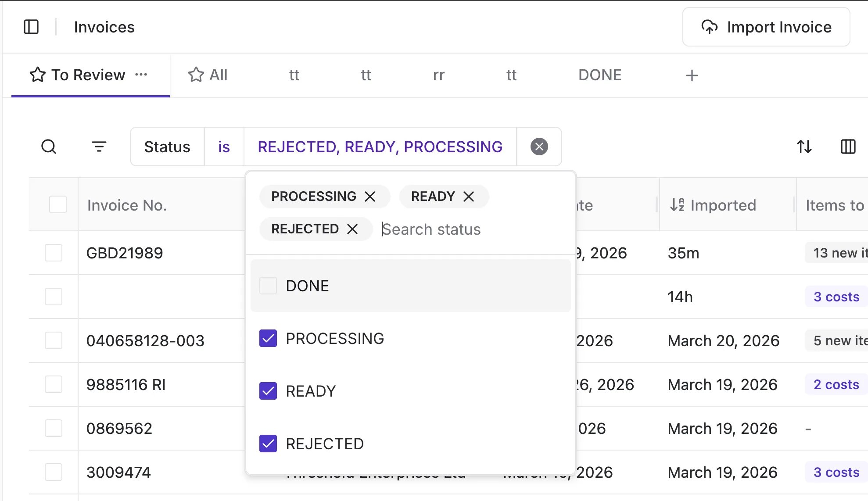
Task: Remove the REJECTED chip
Action: (352, 229)
